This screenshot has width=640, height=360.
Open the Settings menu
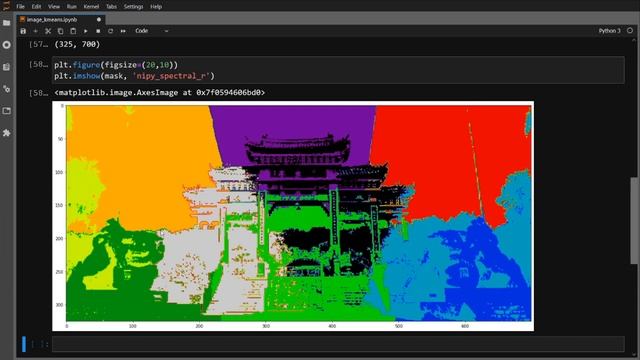coord(133,7)
